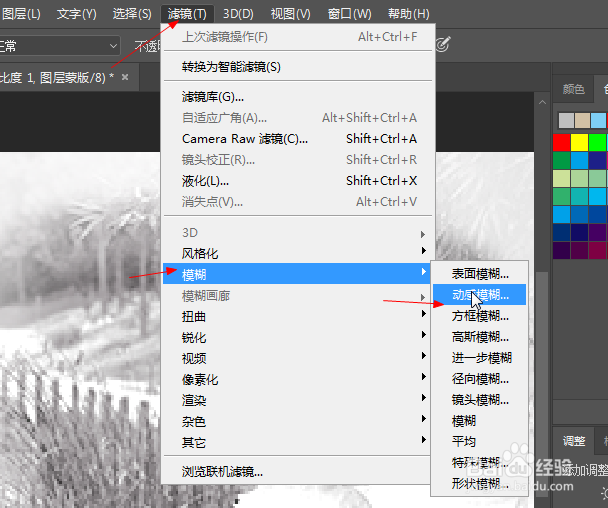Viewport: 608px width, 508px height.
Task: Expand the 锐化 submenu
Action: tap(298, 337)
